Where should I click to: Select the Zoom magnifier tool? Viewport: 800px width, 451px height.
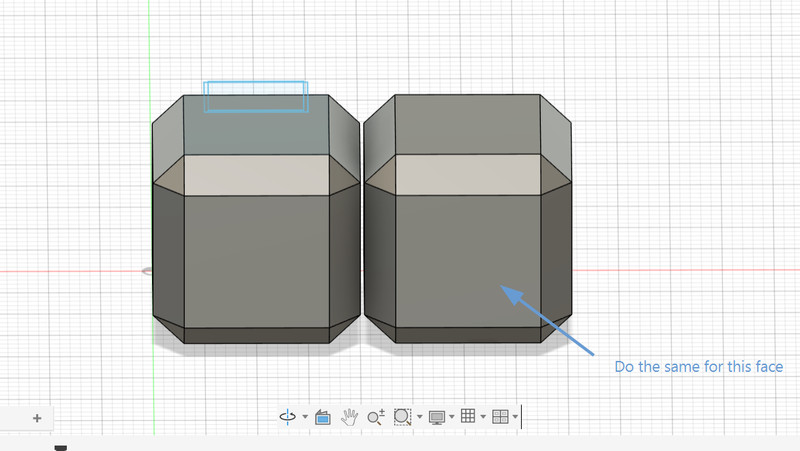(376, 417)
